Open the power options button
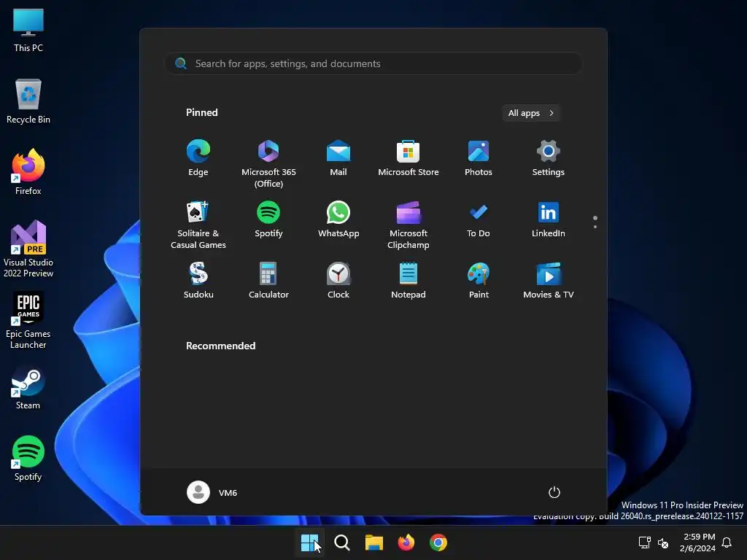Image resolution: width=747 pixels, height=560 pixels. 554,492
